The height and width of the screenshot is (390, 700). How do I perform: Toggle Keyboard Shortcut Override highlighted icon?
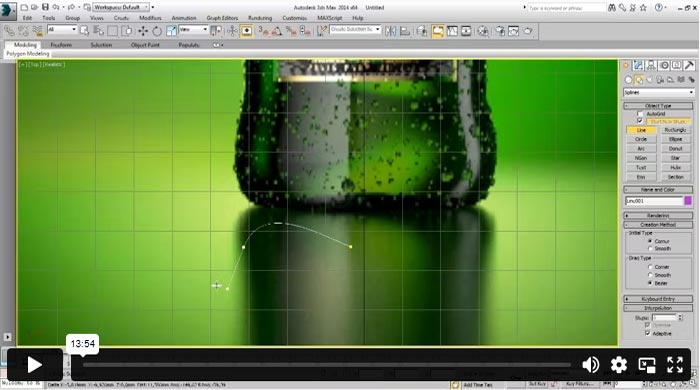click(x=246, y=31)
